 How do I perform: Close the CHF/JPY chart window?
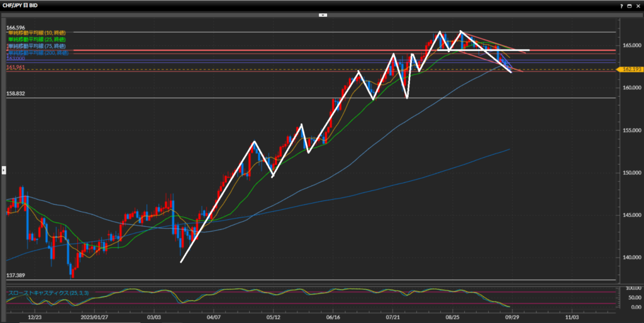(x=637, y=5)
